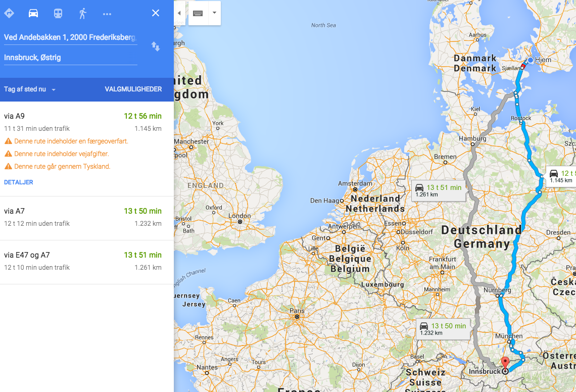Swap start and destination locations
The height and width of the screenshot is (392, 576).
coord(156,46)
